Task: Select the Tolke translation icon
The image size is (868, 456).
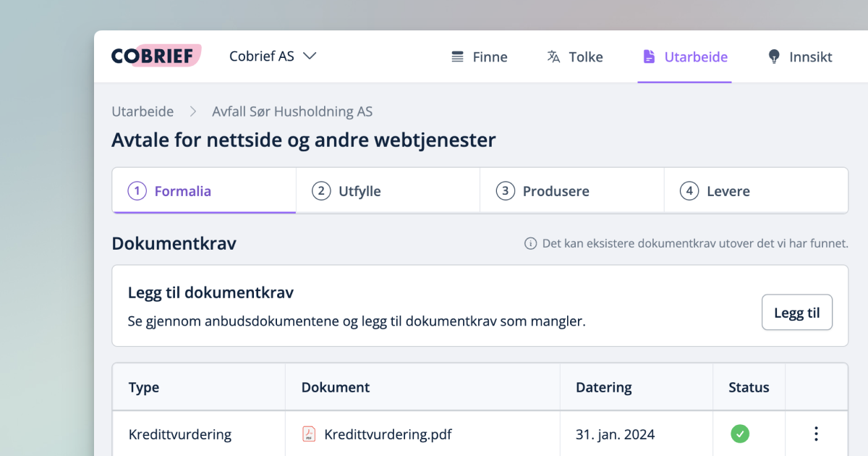Action: [x=553, y=56]
